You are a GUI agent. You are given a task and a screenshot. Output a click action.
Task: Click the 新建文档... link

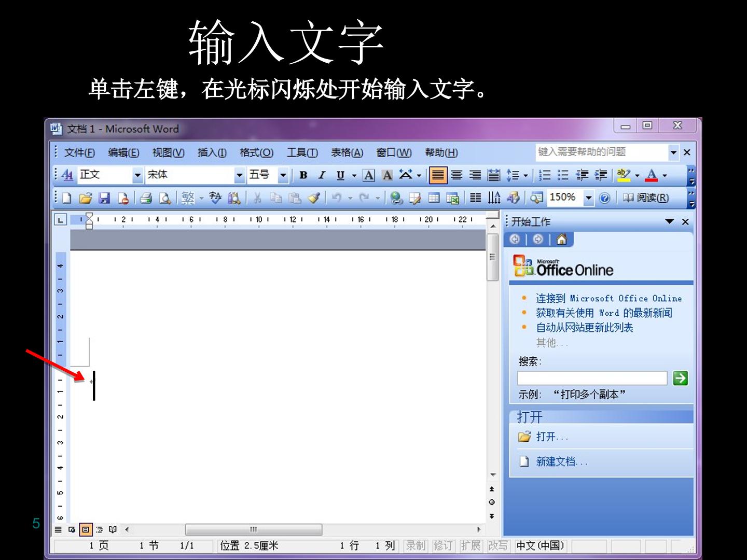(562, 461)
